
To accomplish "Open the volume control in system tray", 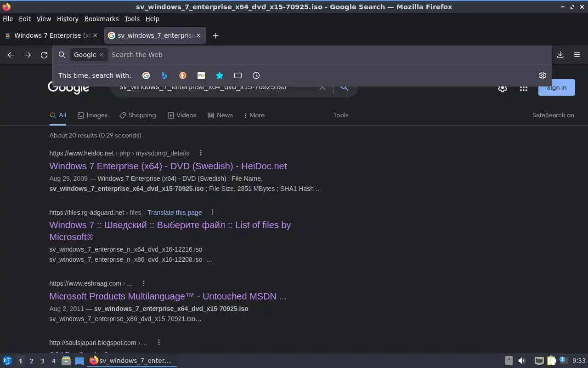I will pyautogui.click(x=522, y=361).
